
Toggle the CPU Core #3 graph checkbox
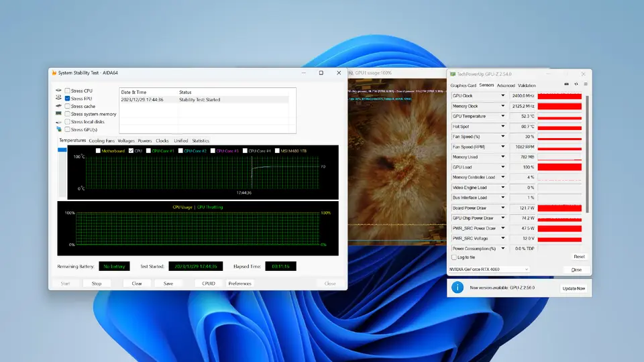point(213,151)
